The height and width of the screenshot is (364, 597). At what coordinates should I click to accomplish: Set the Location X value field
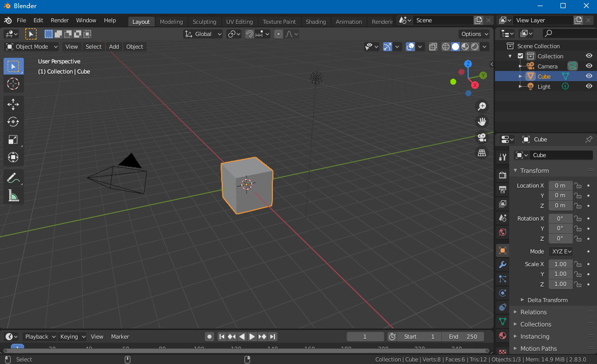coord(560,185)
